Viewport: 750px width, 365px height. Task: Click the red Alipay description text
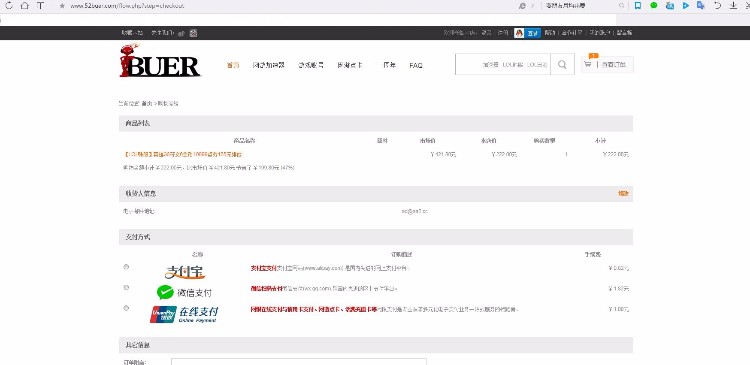pos(264,268)
